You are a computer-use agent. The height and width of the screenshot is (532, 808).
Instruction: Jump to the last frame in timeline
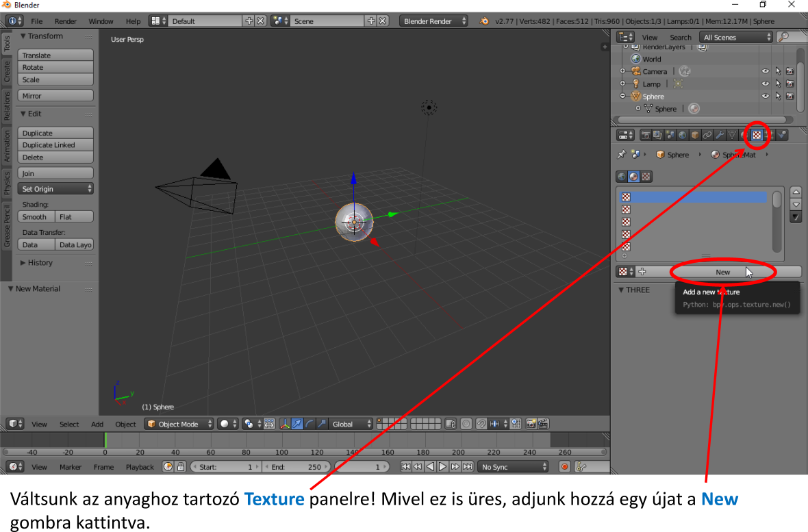click(468, 467)
